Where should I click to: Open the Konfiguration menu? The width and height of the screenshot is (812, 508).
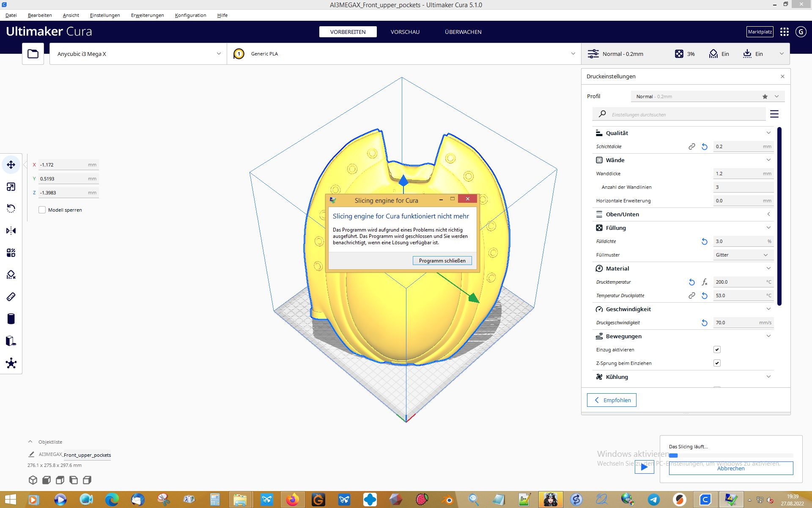click(191, 15)
